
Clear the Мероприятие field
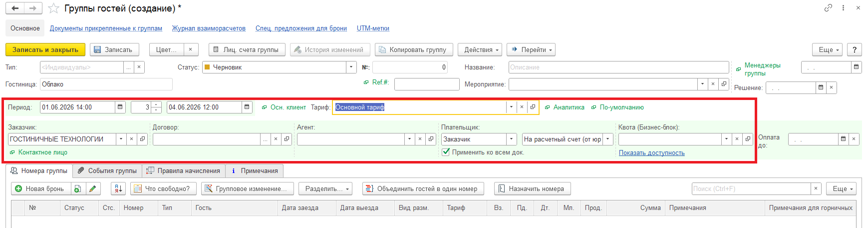point(713,84)
